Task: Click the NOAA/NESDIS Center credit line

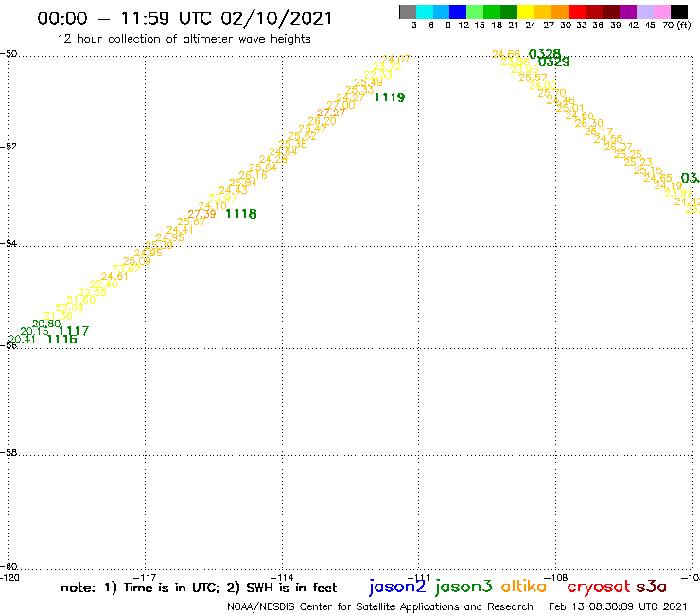Action: point(380,607)
